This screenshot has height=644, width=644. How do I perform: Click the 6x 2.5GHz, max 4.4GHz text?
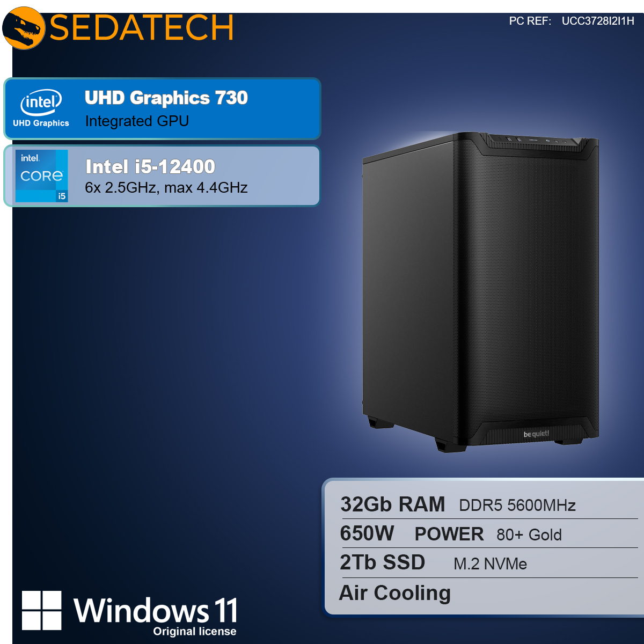pos(166,188)
